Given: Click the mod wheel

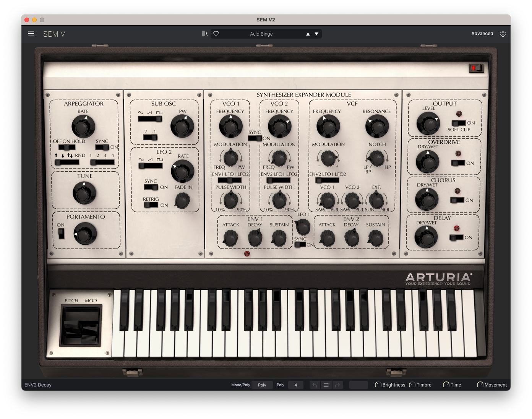Looking at the screenshot, I should pos(90,334).
